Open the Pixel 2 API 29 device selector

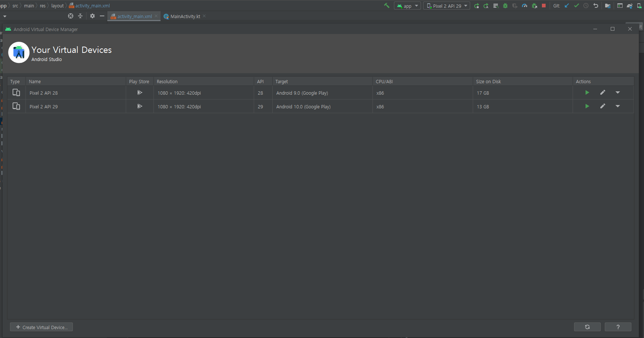click(x=446, y=6)
